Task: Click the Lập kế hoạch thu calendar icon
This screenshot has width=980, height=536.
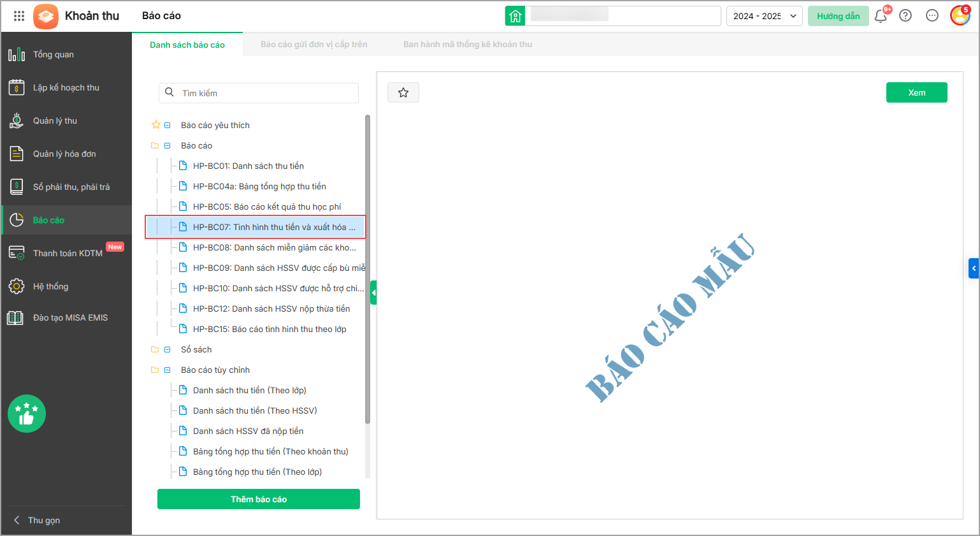Action: pos(17,87)
